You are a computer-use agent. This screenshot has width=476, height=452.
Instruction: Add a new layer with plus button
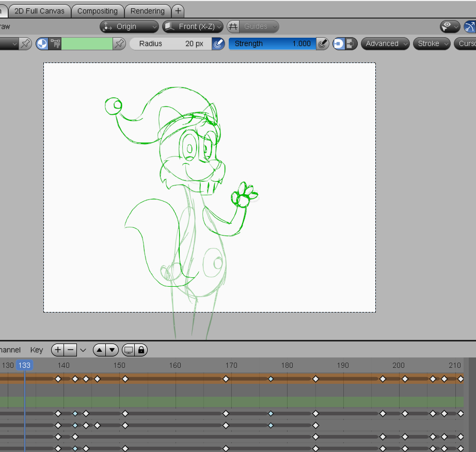tap(58, 350)
